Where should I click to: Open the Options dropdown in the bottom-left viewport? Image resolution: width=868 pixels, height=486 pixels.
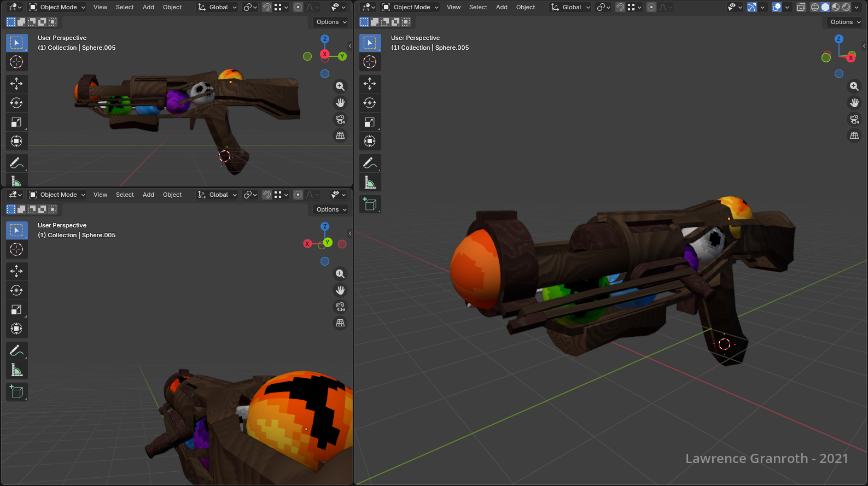[x=331, y=209]
